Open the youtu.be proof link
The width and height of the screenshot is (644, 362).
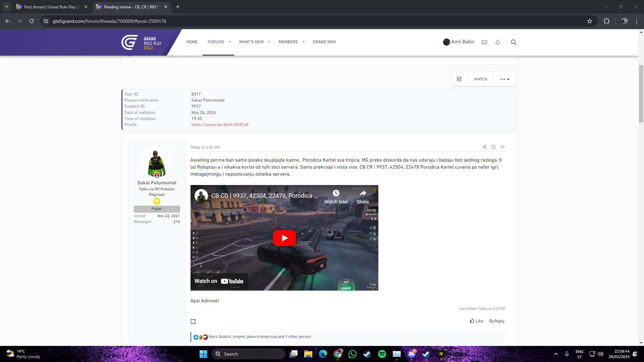point(220,125)
